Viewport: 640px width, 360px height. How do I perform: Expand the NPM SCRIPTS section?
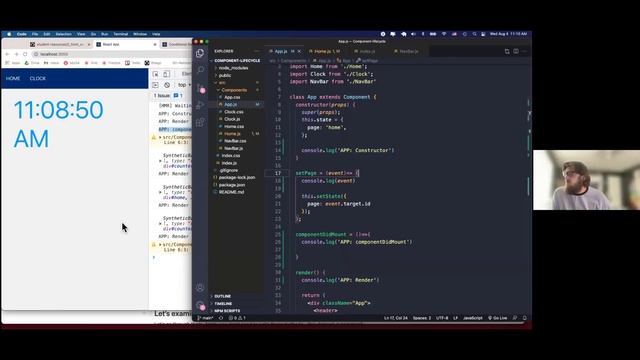(x=227, y=311)
